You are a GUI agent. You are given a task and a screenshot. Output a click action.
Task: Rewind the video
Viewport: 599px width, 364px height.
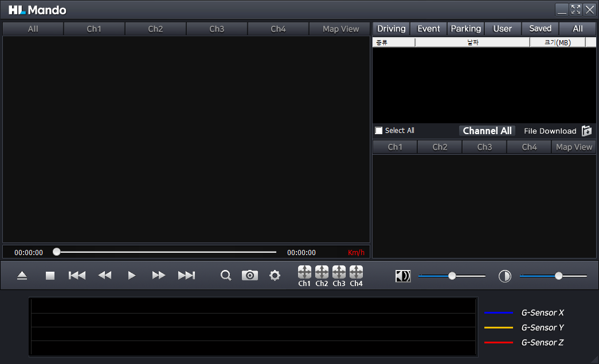(104, 276)
